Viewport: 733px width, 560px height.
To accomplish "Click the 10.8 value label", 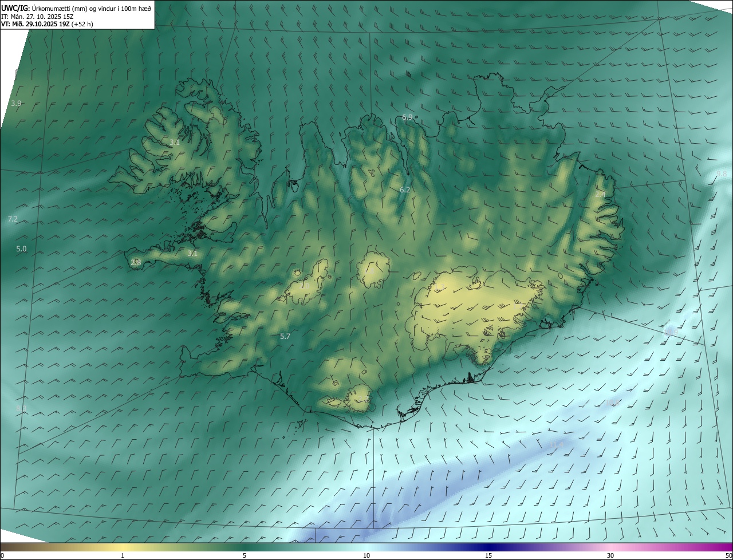I will pos(613,404).
